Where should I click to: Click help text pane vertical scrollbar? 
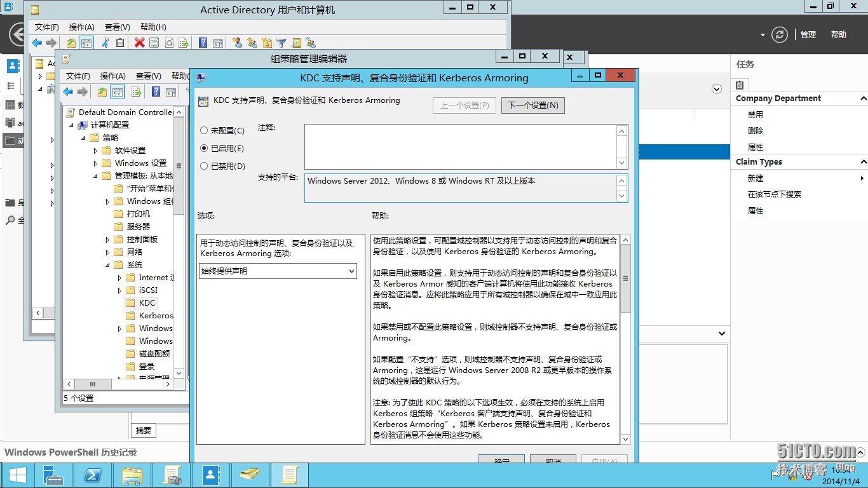[626, 340]
